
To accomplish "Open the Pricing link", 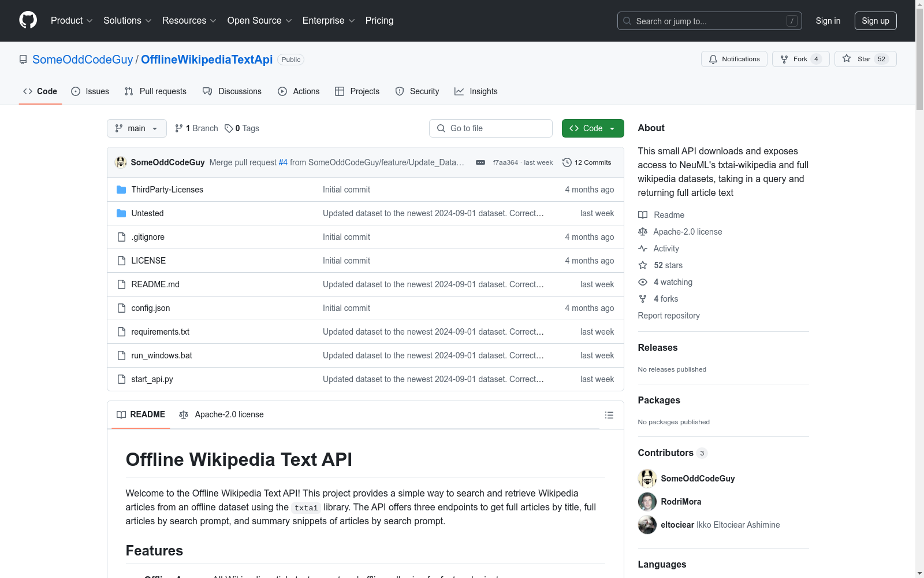I will [379, 21].
